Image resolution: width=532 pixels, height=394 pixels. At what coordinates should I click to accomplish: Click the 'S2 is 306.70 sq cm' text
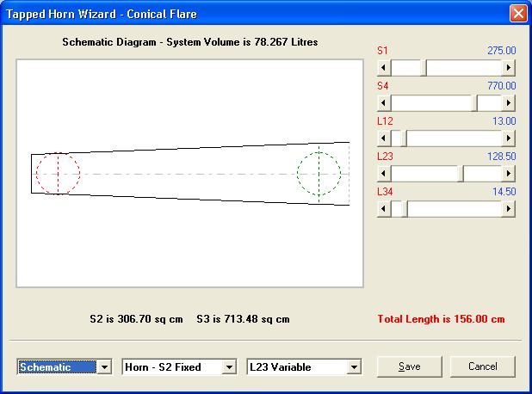(136, 319)
